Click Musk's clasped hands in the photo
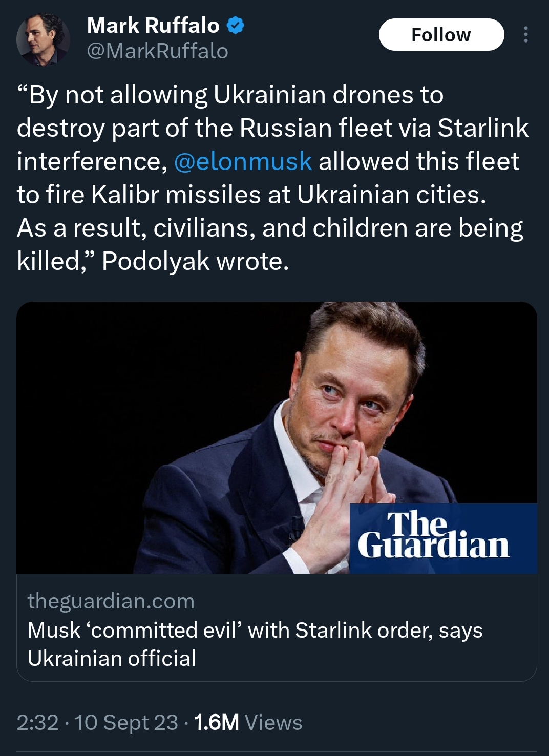Screen dimensions: 549x756 353,476
